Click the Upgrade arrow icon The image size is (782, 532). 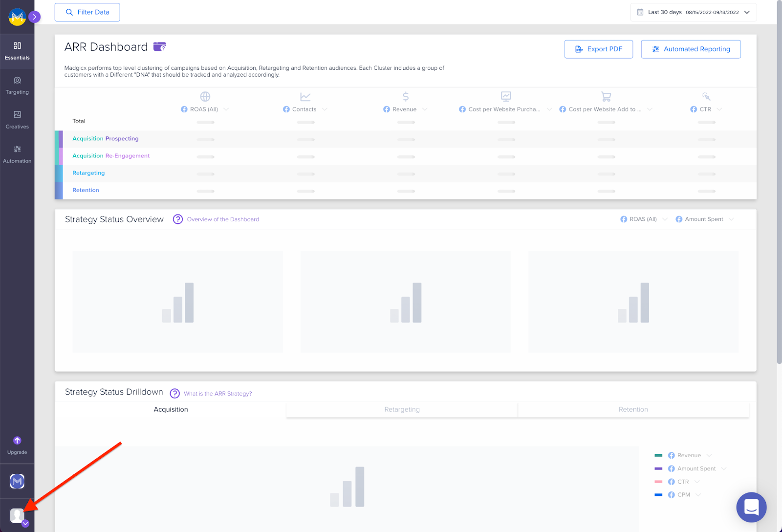click(x=17, y=440)
